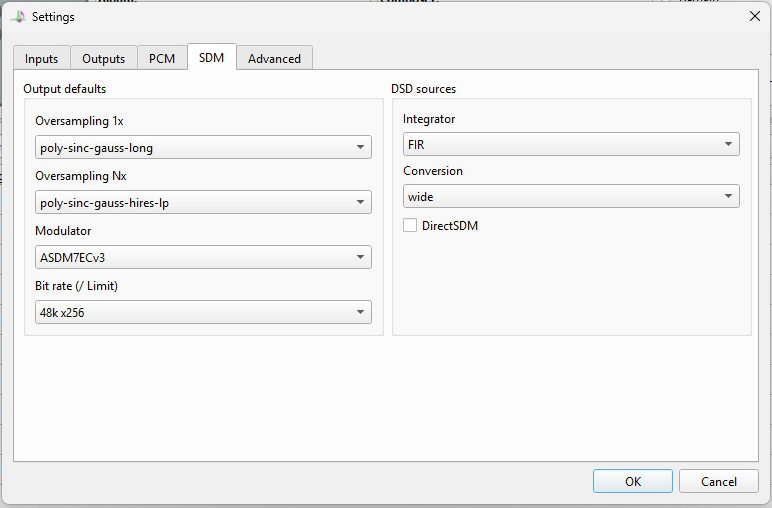Viewport: 772px width, 508px height.
Task: Open the Outputs tab
Action: (103, 59)
